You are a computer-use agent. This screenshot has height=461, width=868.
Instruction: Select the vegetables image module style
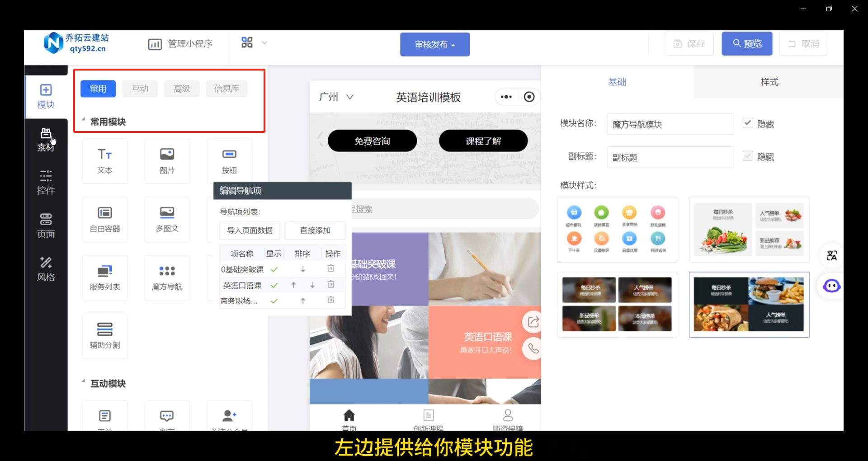[749, 230]
